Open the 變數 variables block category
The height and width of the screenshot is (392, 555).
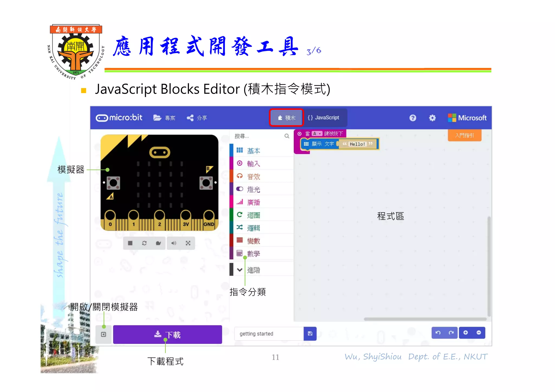[262, 241]
